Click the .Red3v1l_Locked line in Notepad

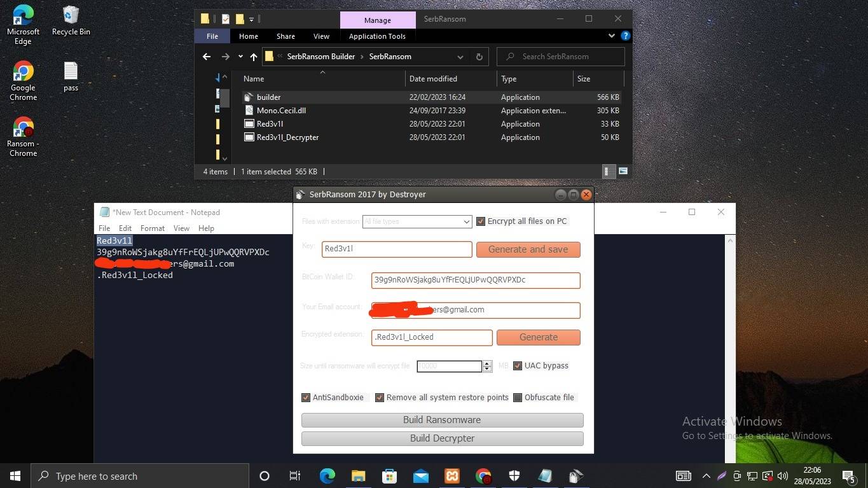[x=135, y=275]
